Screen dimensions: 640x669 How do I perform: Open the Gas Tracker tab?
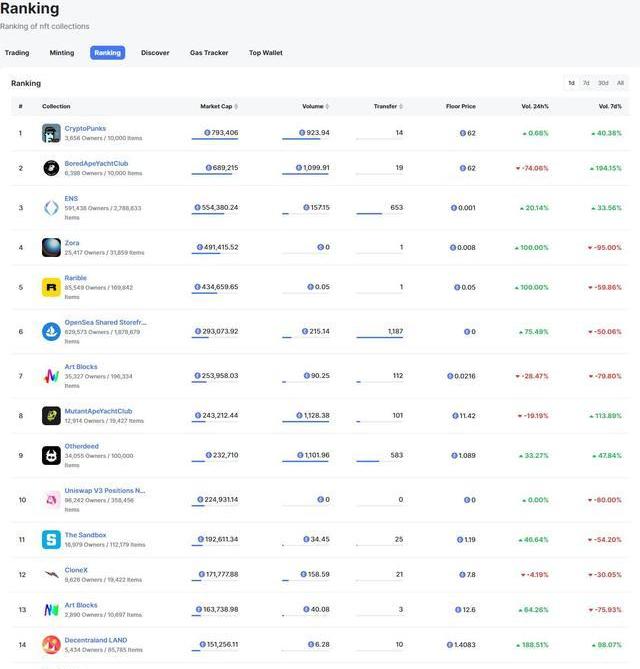pos(209,53)
